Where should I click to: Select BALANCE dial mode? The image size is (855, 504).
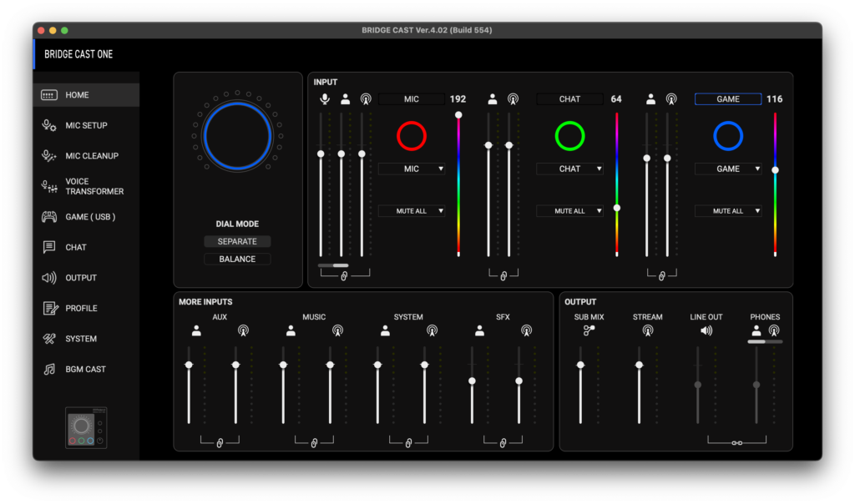pos(237,259)
